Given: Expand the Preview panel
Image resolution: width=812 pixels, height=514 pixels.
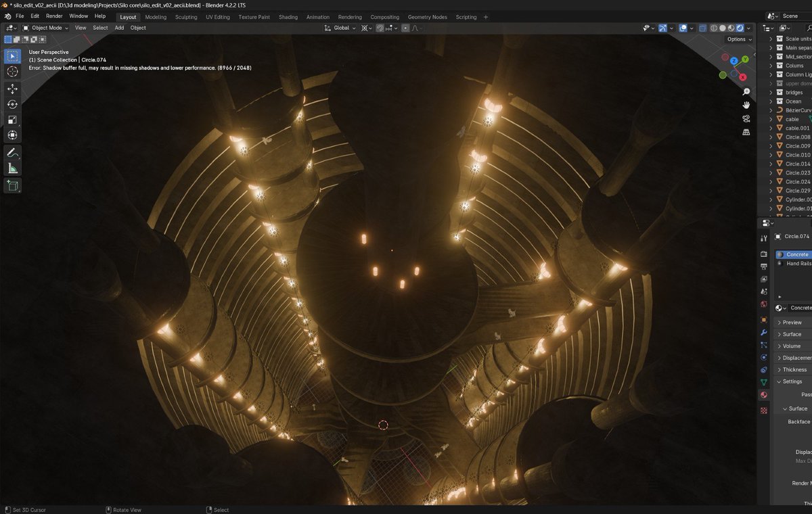Looking at the screenshot, I should [792, 322].
